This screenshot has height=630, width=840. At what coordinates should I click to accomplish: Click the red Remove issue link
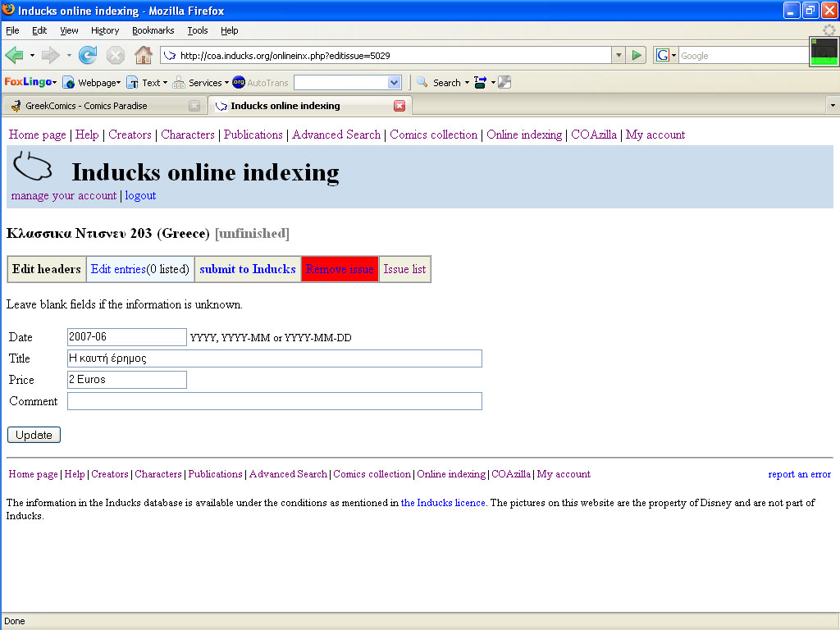[x=340, y=269]
